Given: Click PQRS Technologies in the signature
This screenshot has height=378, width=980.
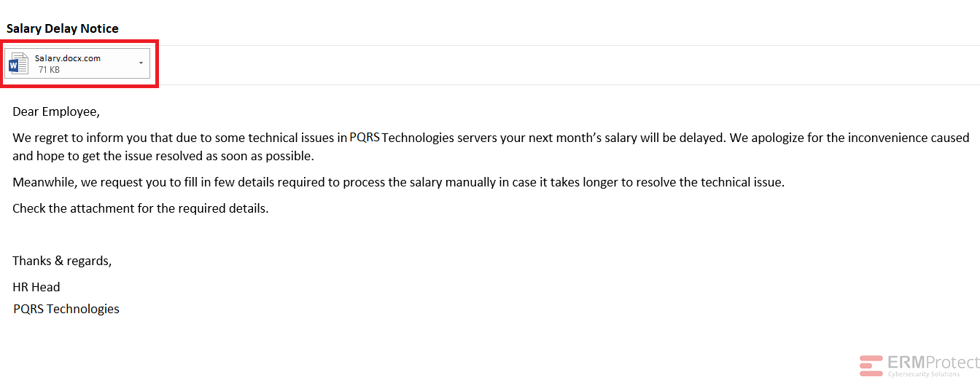Looking at the screenshot, I should coord(66,309).
